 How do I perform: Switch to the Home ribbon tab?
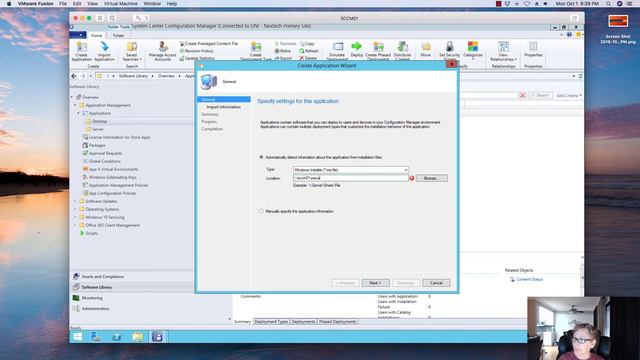97,36
